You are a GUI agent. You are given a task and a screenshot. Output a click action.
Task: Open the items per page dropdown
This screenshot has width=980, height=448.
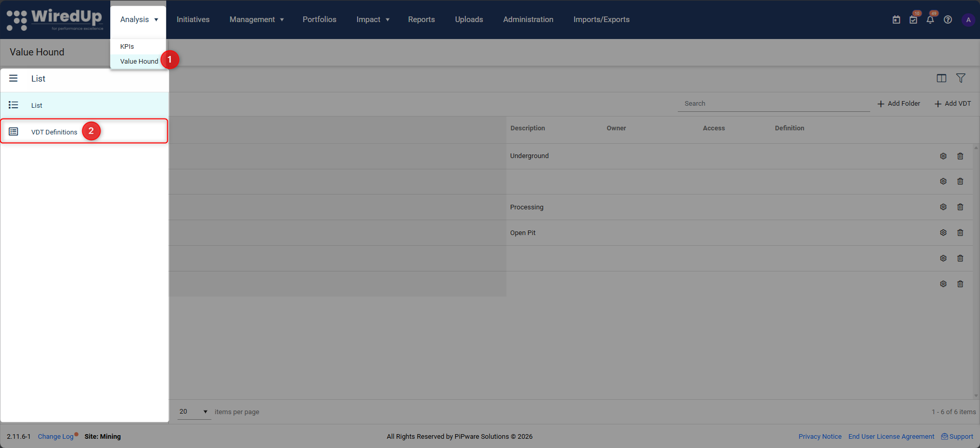[x=194, y=412]
